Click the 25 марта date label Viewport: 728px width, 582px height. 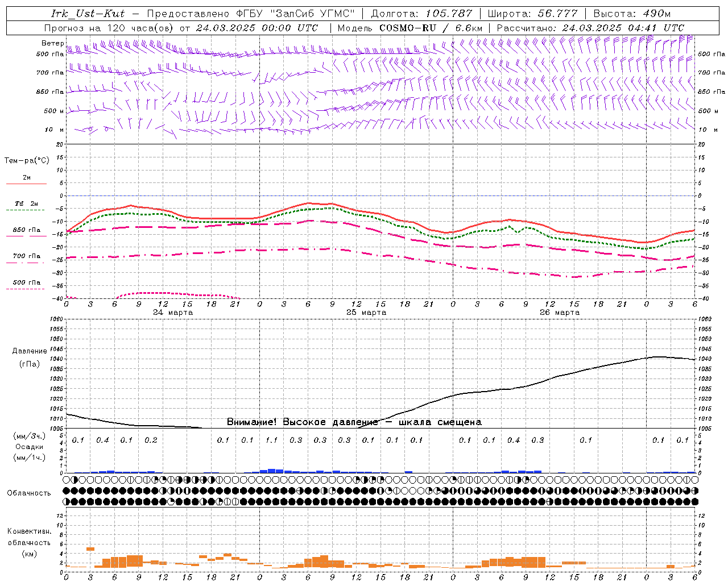[366, 313]
